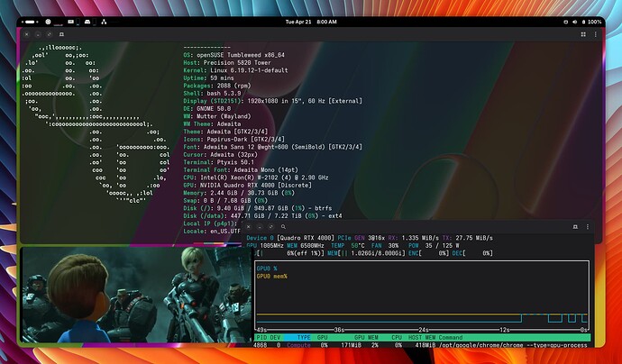Click 'Memory: 2.44 GiB / 30.73 GiB' line
622x364 pixels.
click(x=239, y=193)
